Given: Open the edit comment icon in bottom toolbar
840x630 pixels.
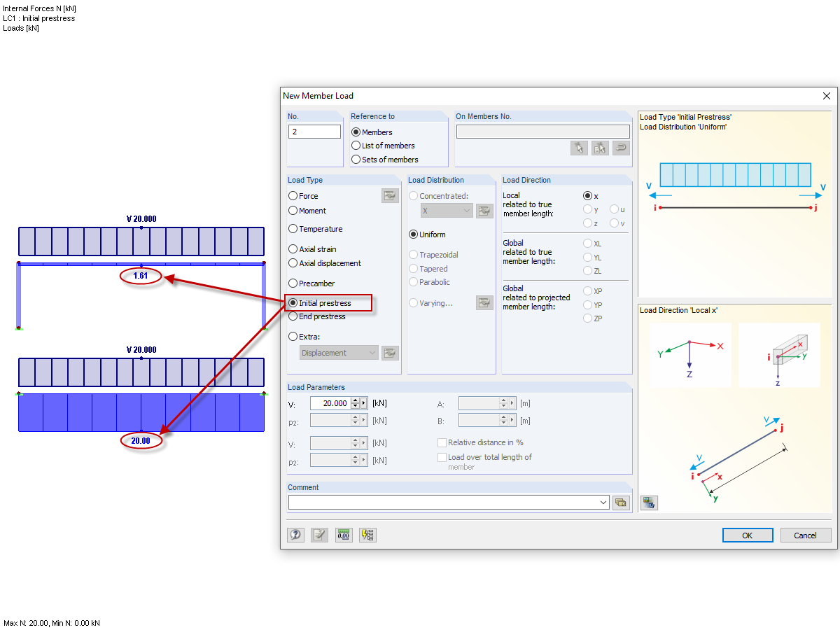Looking at the screenshot, I should 320,535.
